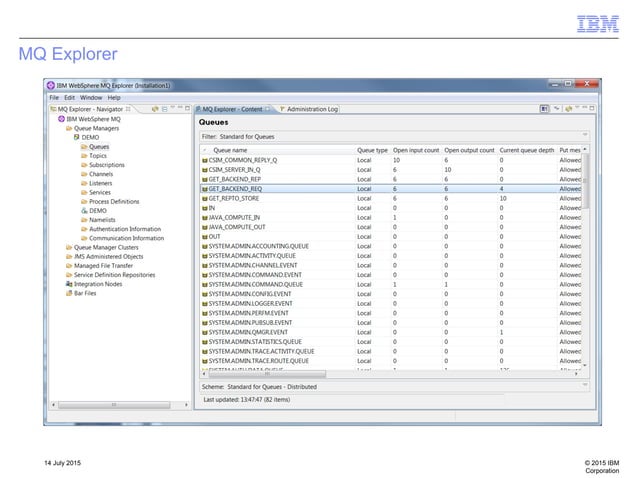
Task: Open the Window menu
Action: [91, 98]
